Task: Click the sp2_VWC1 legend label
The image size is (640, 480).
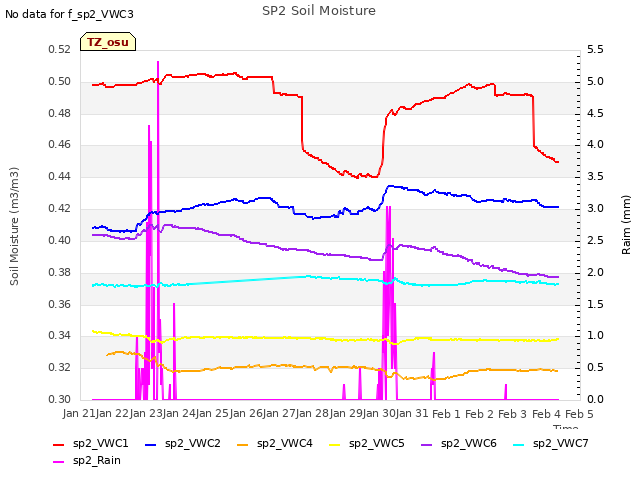Action: [101, 443]
